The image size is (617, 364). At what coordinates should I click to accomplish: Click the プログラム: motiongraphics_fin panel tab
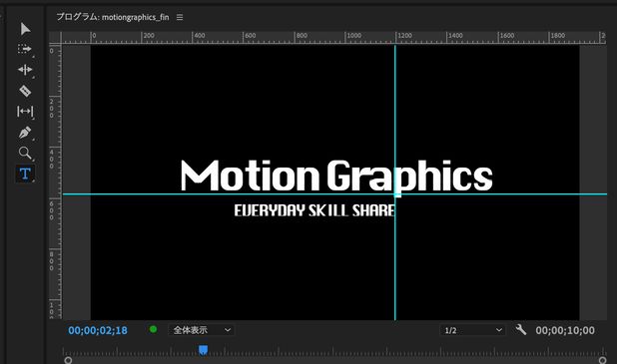click(113, 17)
